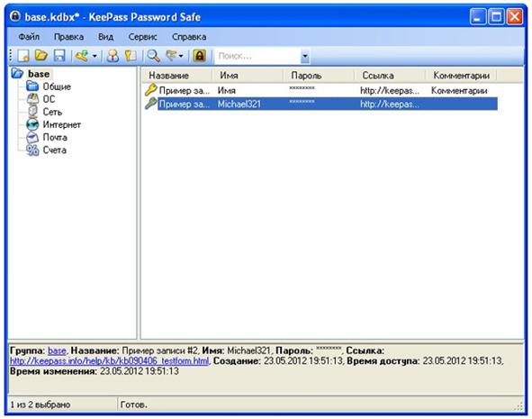Select the ОС group
The height and width of the screenshot is (419, 532).
pyautogui.click(x=49, y=99)
